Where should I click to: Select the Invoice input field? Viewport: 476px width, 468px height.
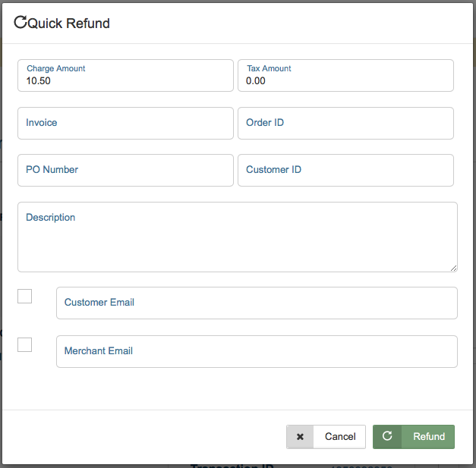tap(125, 123)
